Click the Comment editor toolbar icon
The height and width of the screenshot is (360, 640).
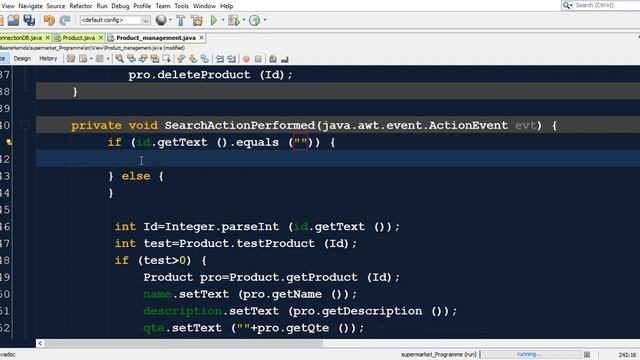(273, 59)
